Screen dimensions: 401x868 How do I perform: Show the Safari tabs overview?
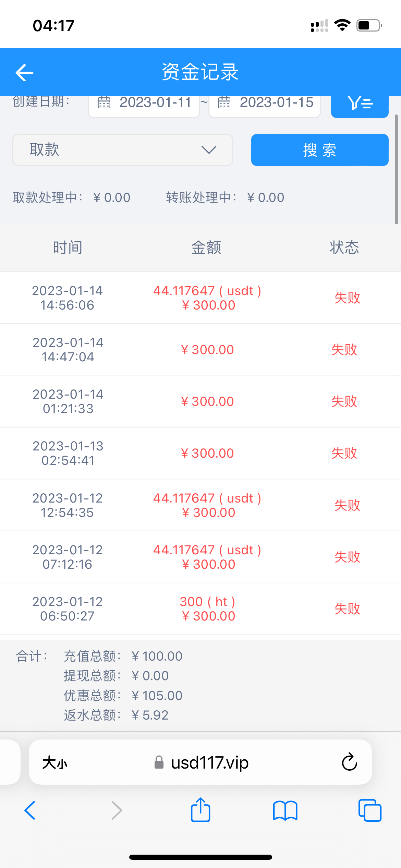coord(369,811)
